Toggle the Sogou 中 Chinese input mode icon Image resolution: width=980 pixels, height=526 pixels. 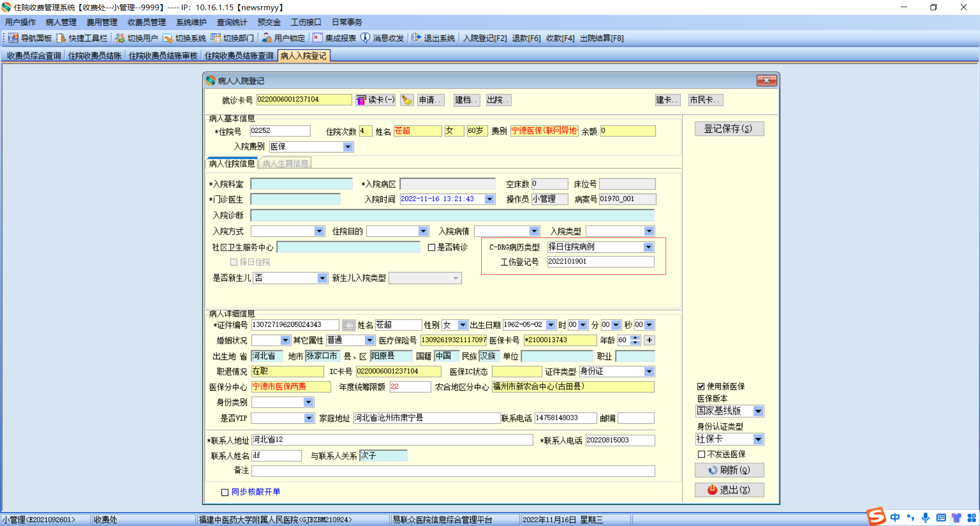pyautogui.click(x=895, y=518)
